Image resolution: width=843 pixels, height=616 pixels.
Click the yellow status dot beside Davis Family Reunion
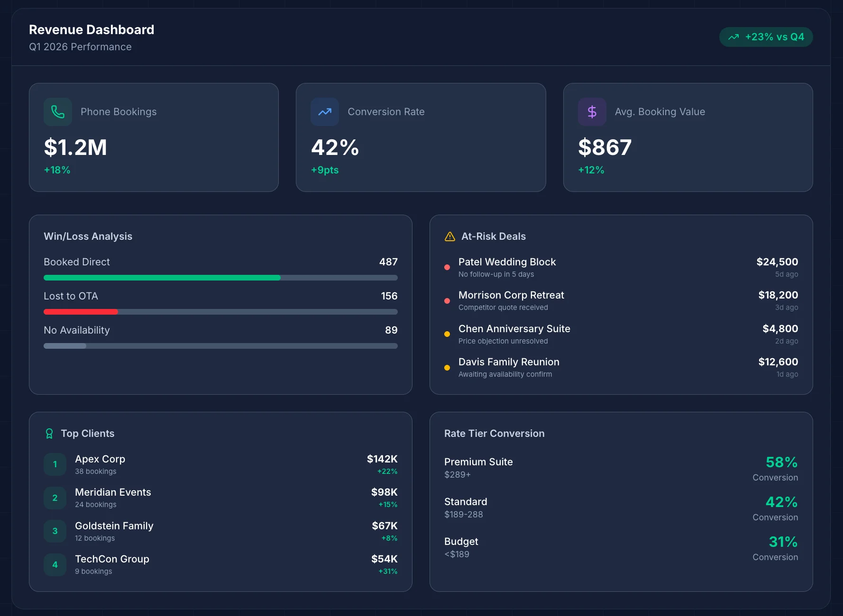click(x=447, y=367)
